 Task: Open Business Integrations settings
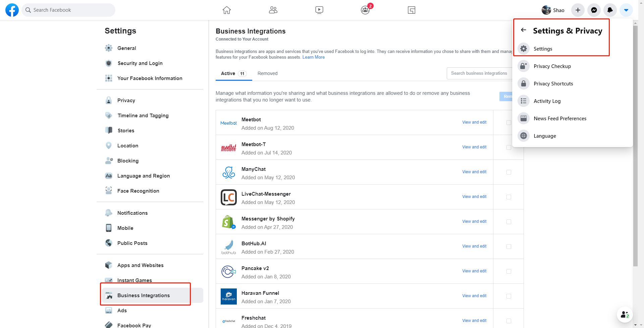pos(153,295)
